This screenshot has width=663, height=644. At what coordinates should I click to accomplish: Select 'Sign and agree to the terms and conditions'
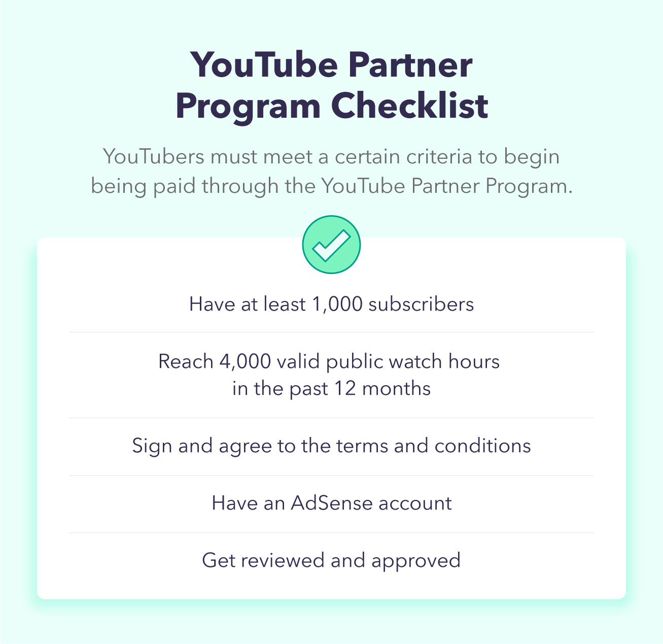pos(331,446)
